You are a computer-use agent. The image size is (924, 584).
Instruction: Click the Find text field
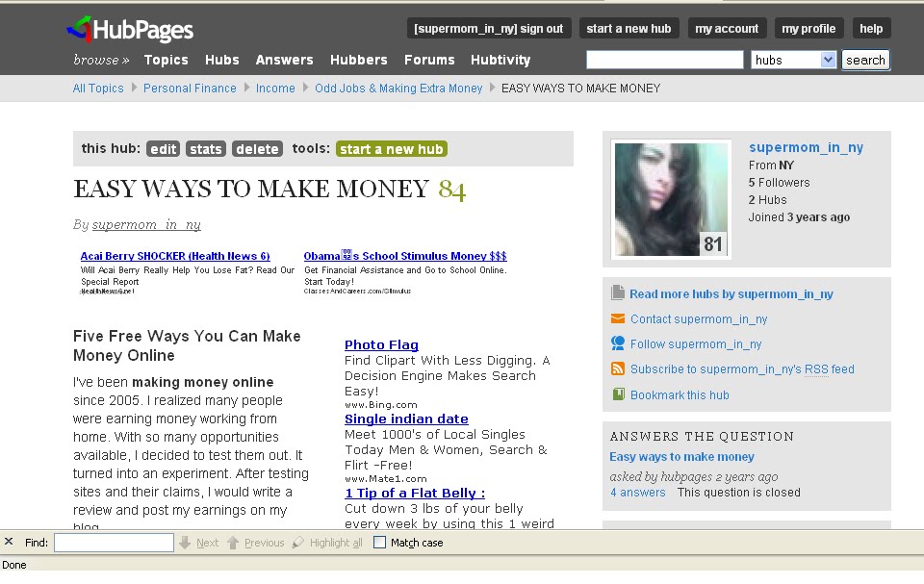coord(114,543)
